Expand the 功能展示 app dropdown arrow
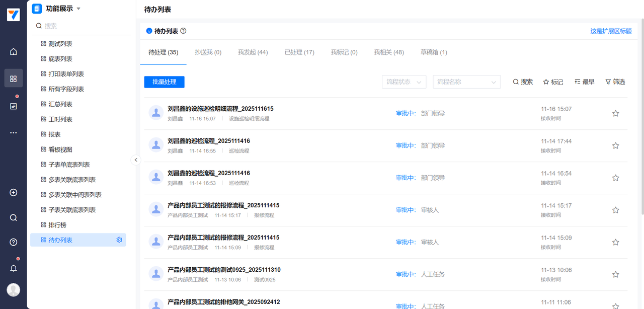The height and width of the screenshot is (309, 644). coord(78,9)
